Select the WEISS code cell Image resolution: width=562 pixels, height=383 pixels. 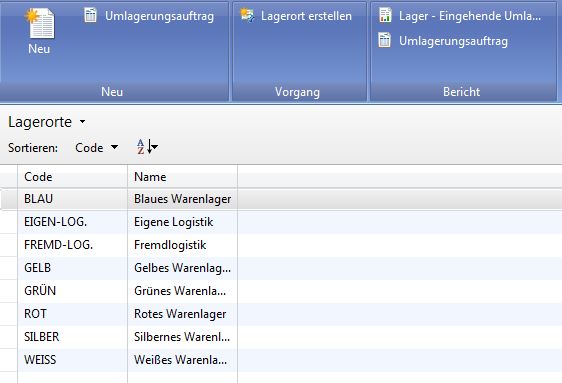point(72,360)
